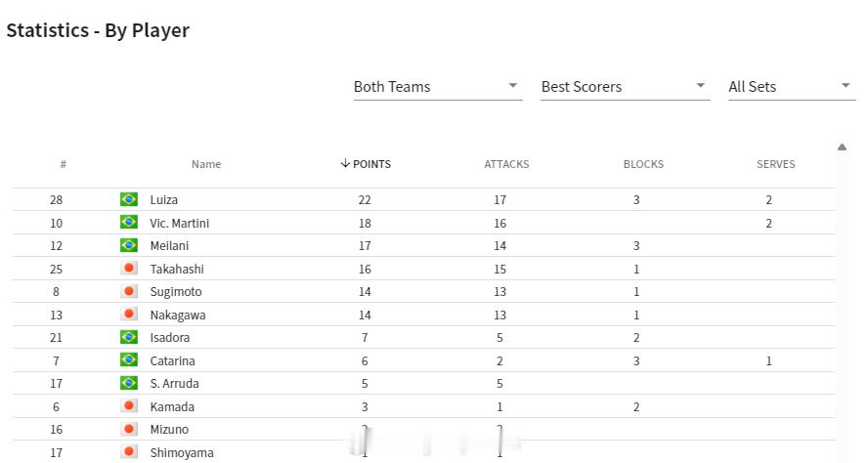The height and width of the screenshot is (463, 868).
Task: Open the All Sets dropdown
Action: [x=792, y=87]
